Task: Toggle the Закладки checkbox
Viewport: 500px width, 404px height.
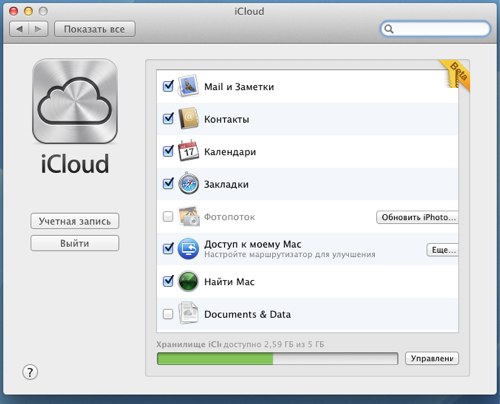Action: pos(168,183)
